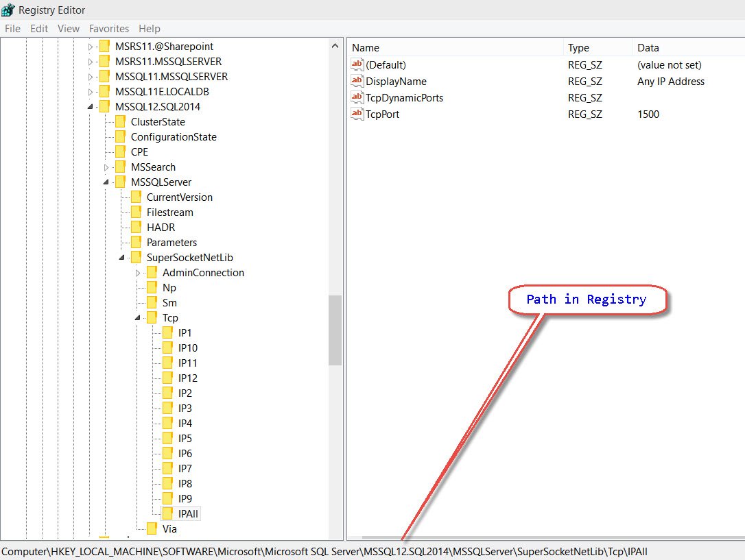Open the File menu
Image resolution: width=745 pixels, height=560 pixels.
12,29
